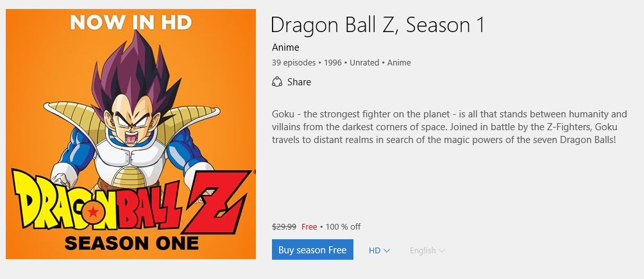Click the NOW IN HD banner on poster
The image size is (644, 279).
tap(131, 22)
